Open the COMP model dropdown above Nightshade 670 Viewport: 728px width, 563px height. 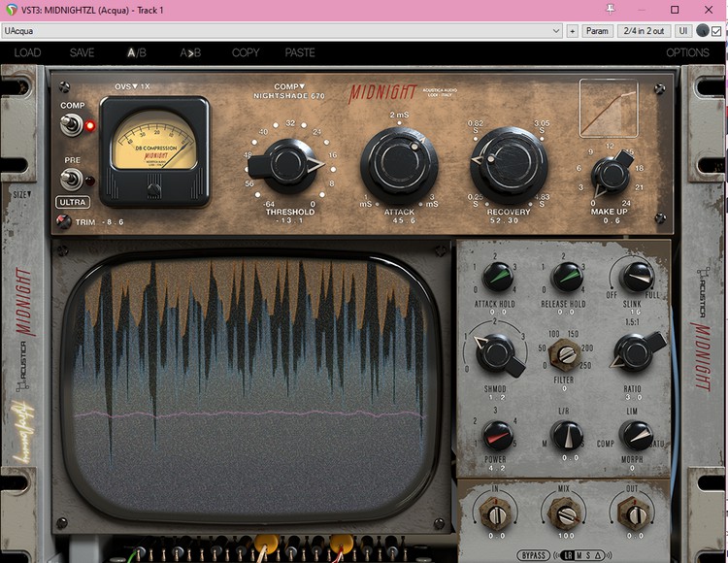tap(289, 86)
